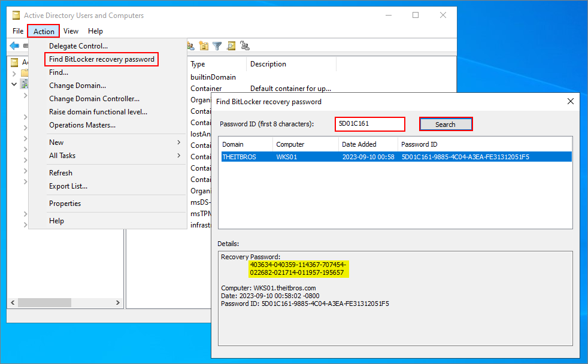Click the Date: 2023-09-10 00:58:02 -0800 details line

[270, 296]
